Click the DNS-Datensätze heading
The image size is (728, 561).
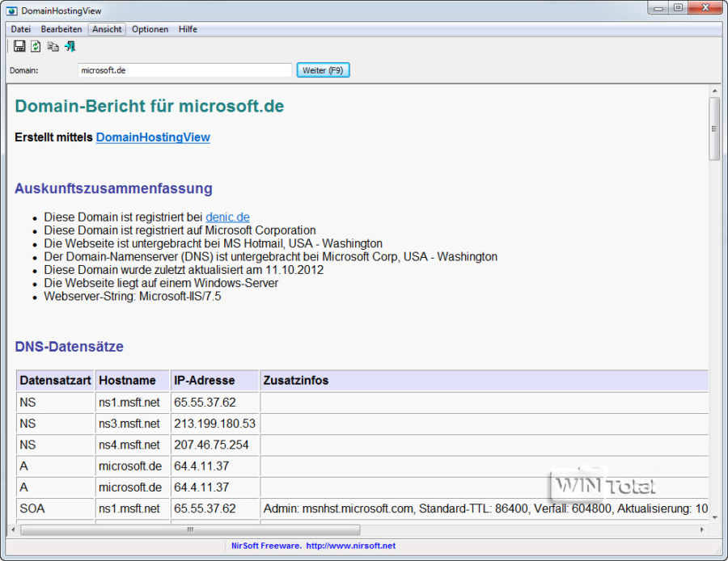(70, 347)
